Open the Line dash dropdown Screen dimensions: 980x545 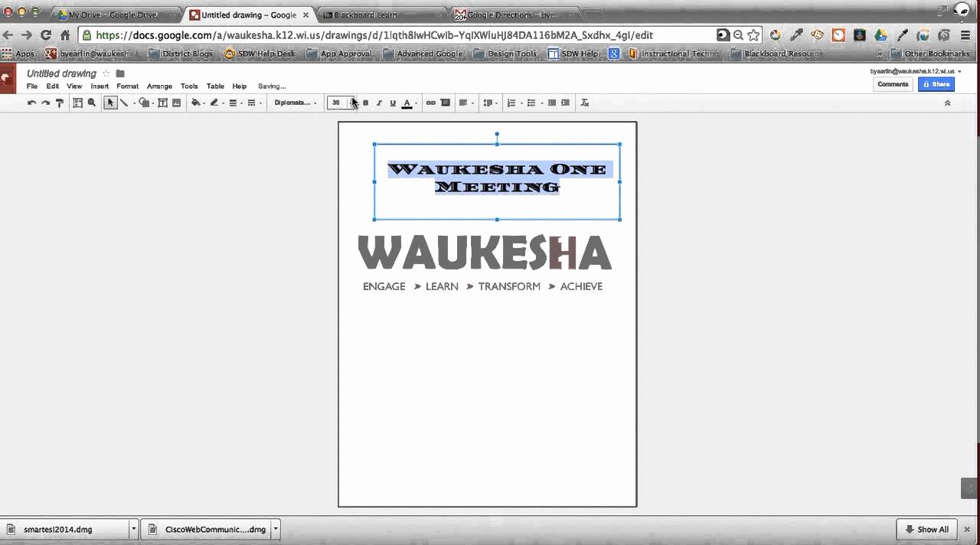[253, 103]
